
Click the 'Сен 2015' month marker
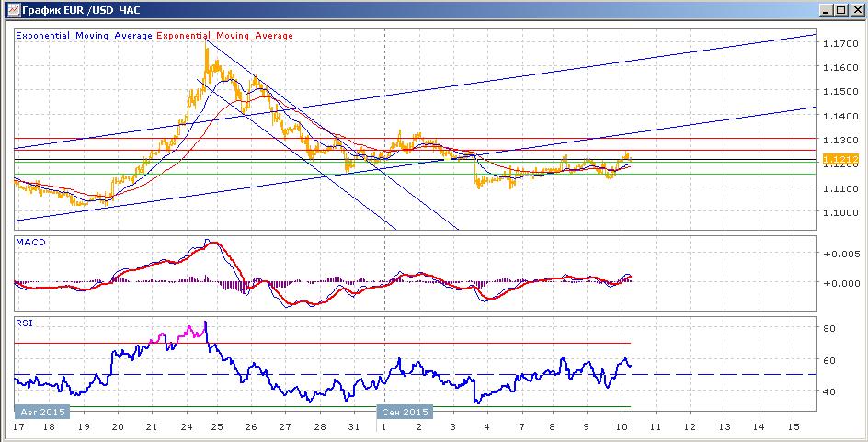pos(405,412)
